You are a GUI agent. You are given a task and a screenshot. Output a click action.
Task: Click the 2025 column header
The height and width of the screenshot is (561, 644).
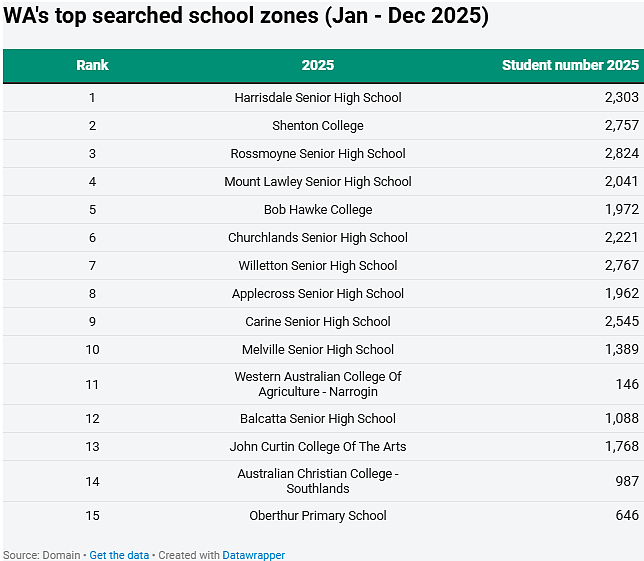click(318, 65)
